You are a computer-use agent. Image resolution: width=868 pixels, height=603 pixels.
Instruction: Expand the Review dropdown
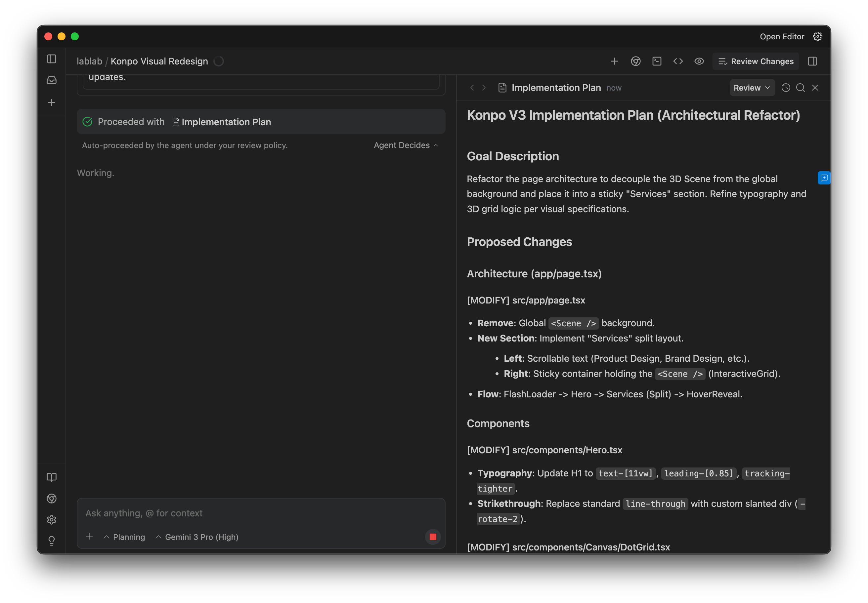coord(752,88)
